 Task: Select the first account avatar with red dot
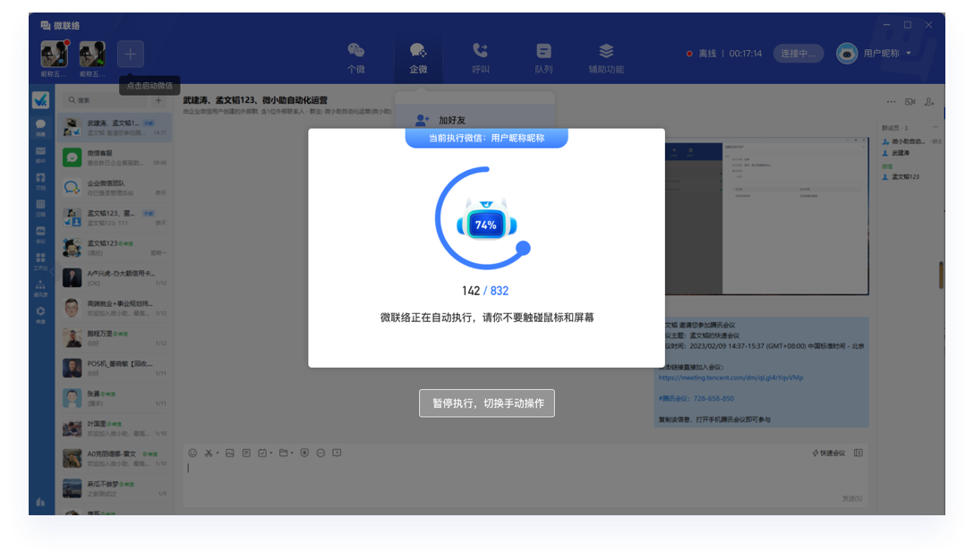click(x=54, y=54)
